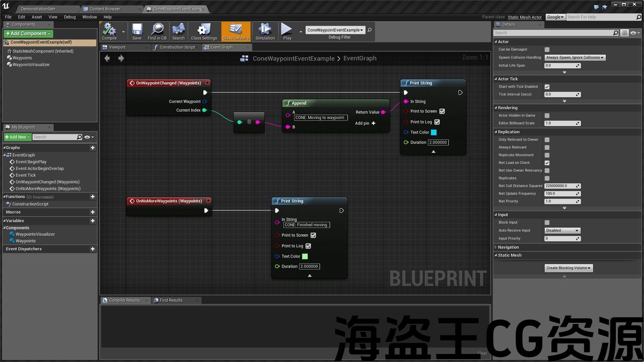Open the Auto Receive Input dropdown
The height and width of the screenshot is (362, 644).
[x=562, y=230]
